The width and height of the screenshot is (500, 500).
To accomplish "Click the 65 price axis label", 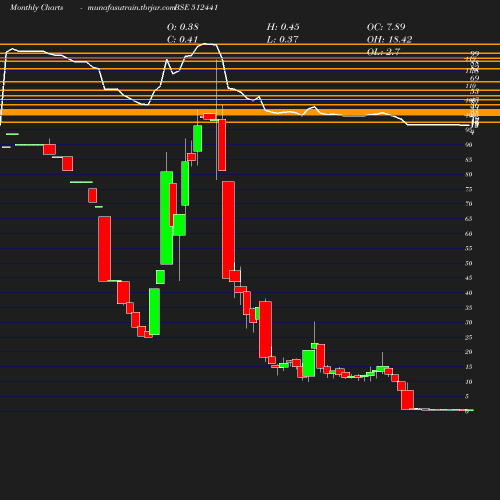I will point(469,219).
